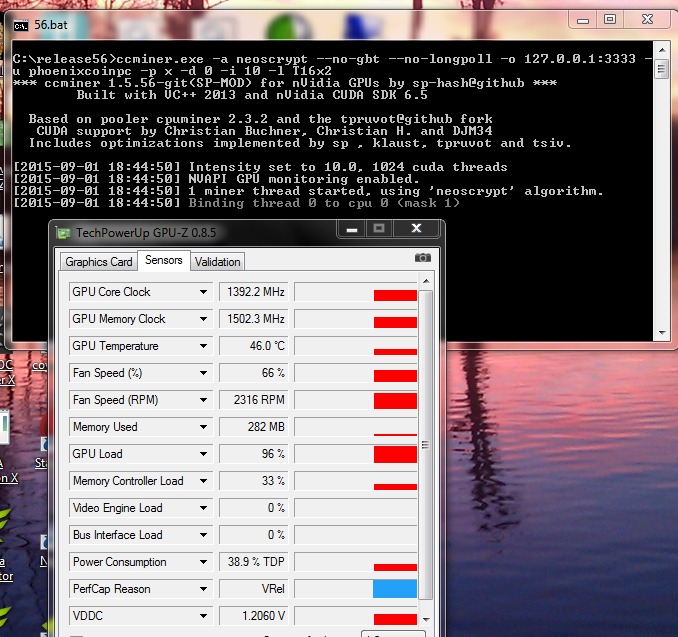Click the 96 % GPU load value
This screenshot has height=637, width=678.
(254, 454)
